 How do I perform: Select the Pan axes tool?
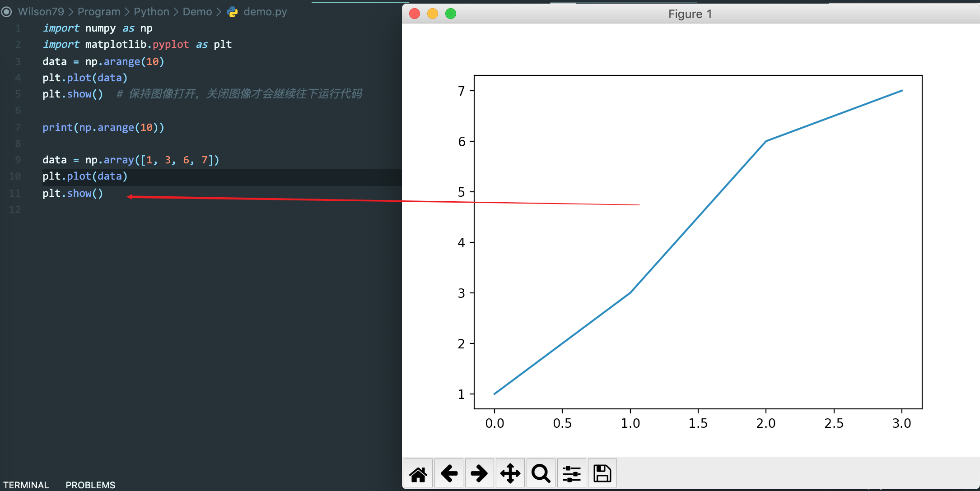point(510,473)
